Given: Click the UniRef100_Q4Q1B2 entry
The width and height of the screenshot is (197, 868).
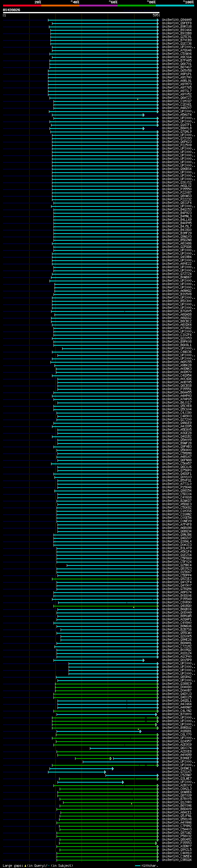Looking at the screenshot, I should pyautogui.click(x=176, y=436).
